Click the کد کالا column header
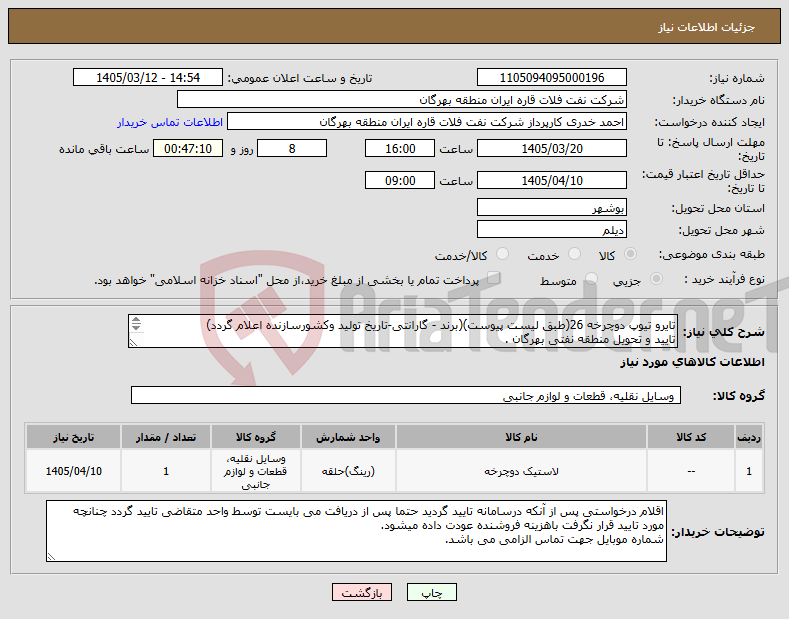This screenshot has width=789, height=619. [x=690, y=437]
